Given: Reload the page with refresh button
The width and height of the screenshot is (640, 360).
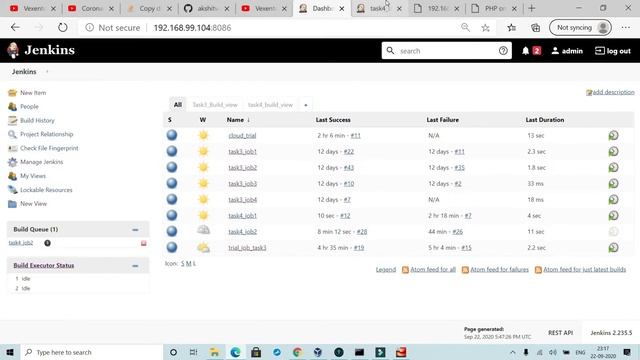Looking at the screenshot, I should tap(62, 27).
